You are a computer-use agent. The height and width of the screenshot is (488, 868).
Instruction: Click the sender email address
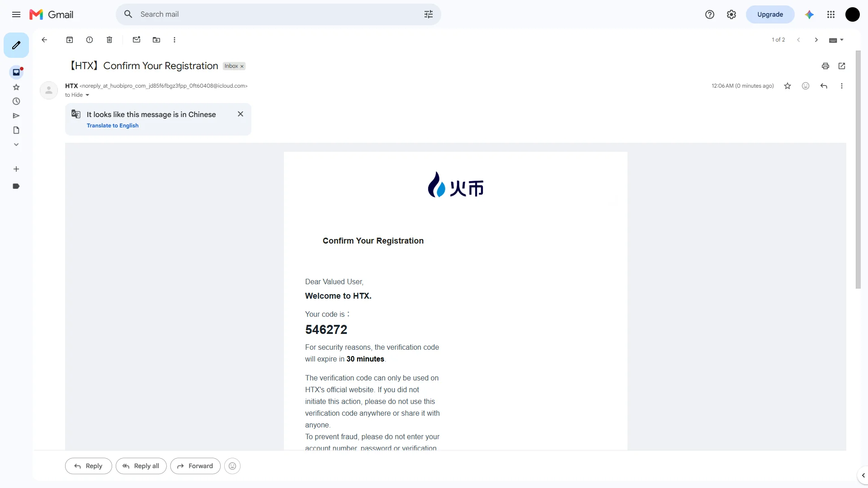pyautogui.click(x=164, y=86)
